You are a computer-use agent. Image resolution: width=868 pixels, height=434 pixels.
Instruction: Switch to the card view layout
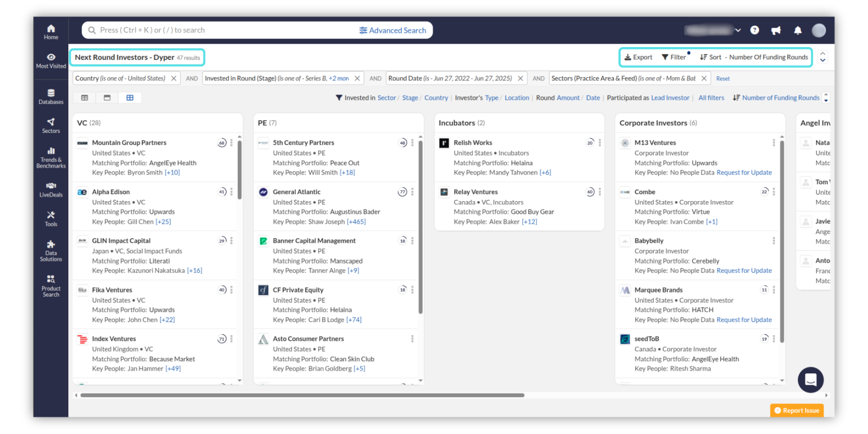point(107,98)
